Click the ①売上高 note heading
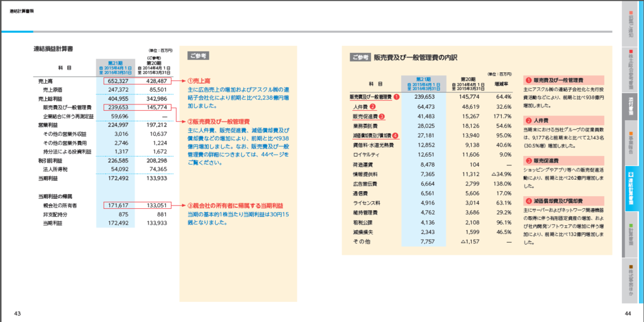The width and height of the screenshot is (644, 322). coord(199,81)
